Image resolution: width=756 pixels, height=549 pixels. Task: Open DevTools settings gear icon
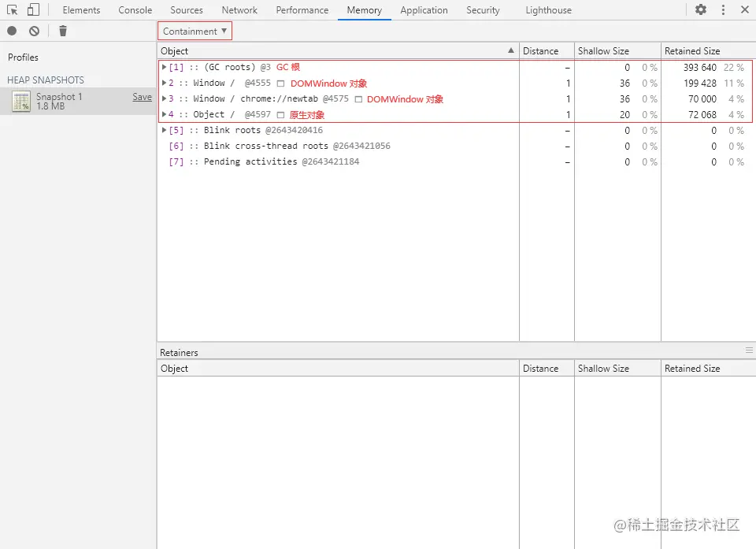[x=701, y=9]
